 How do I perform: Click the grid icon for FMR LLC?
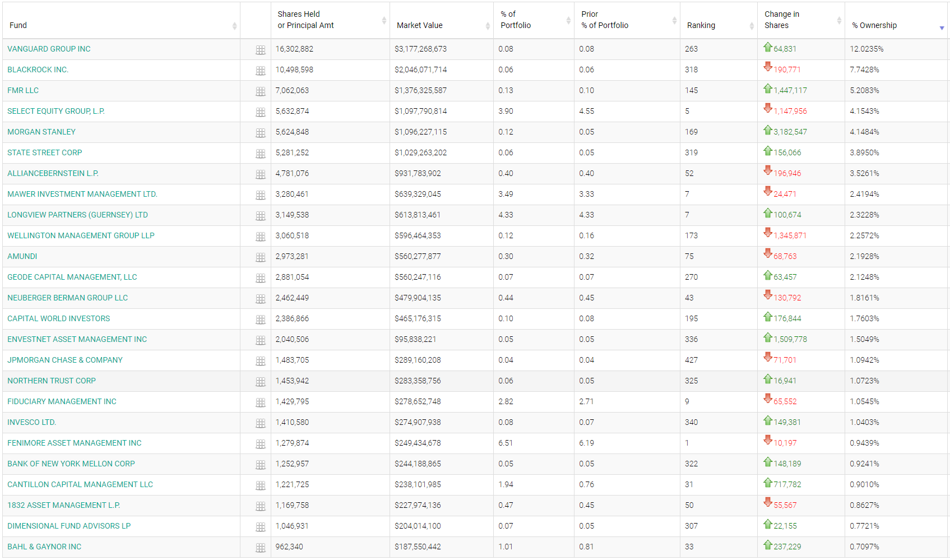tap(261, 91)
